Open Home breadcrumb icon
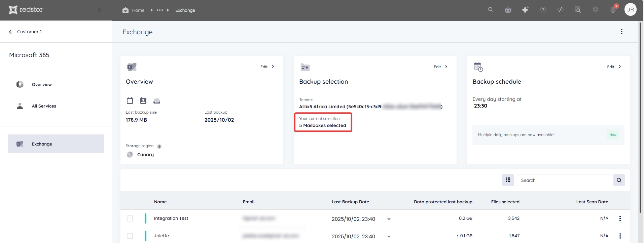The width and height of the screenshot is (644, 243). click(x=126, y=10)
